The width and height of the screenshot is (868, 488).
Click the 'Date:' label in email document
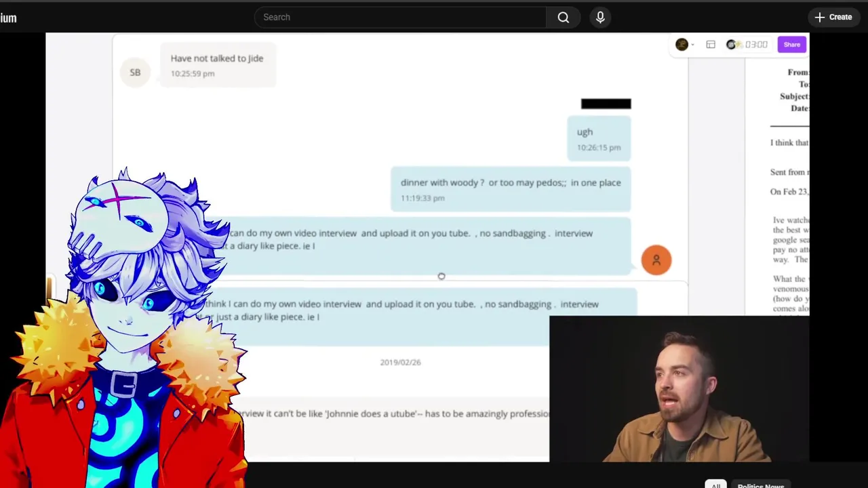[800, 108]
